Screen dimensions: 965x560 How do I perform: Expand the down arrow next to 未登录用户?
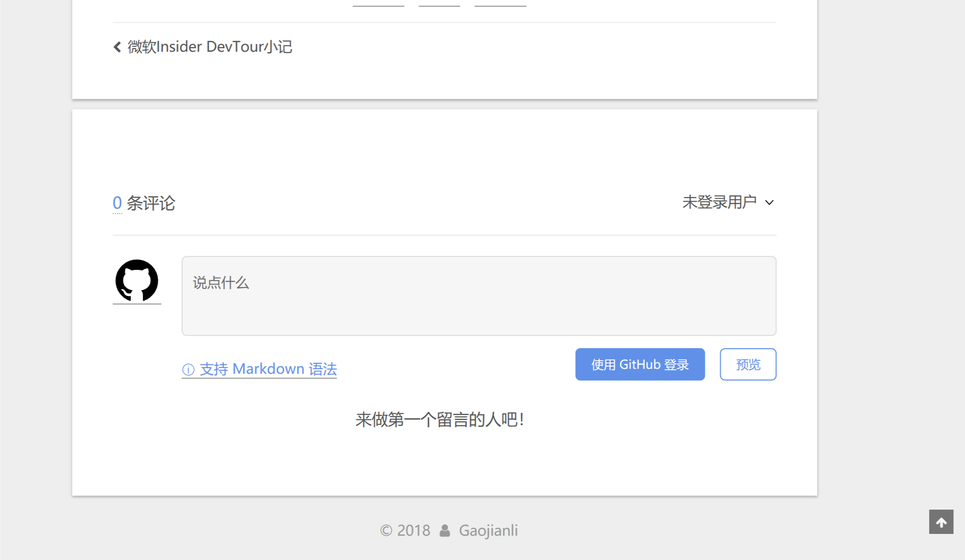click(x=769, y=203)
